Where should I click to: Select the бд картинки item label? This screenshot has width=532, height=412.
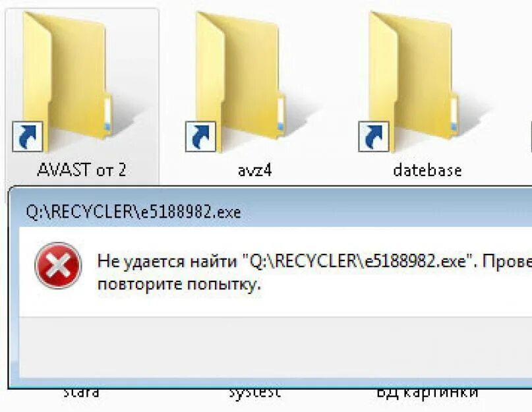tap(427, 394)
